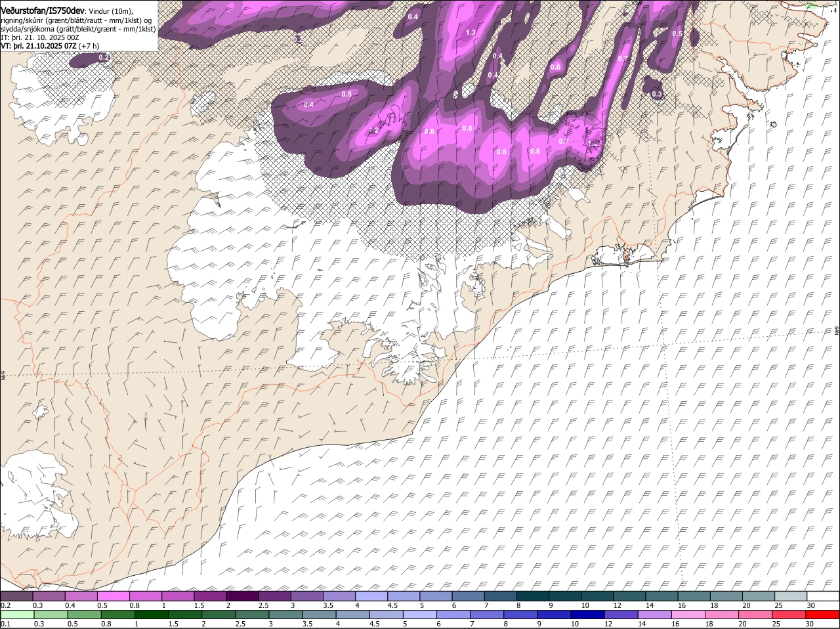Pick lower legend swatch between 3 and 3.5

point(286,615)
